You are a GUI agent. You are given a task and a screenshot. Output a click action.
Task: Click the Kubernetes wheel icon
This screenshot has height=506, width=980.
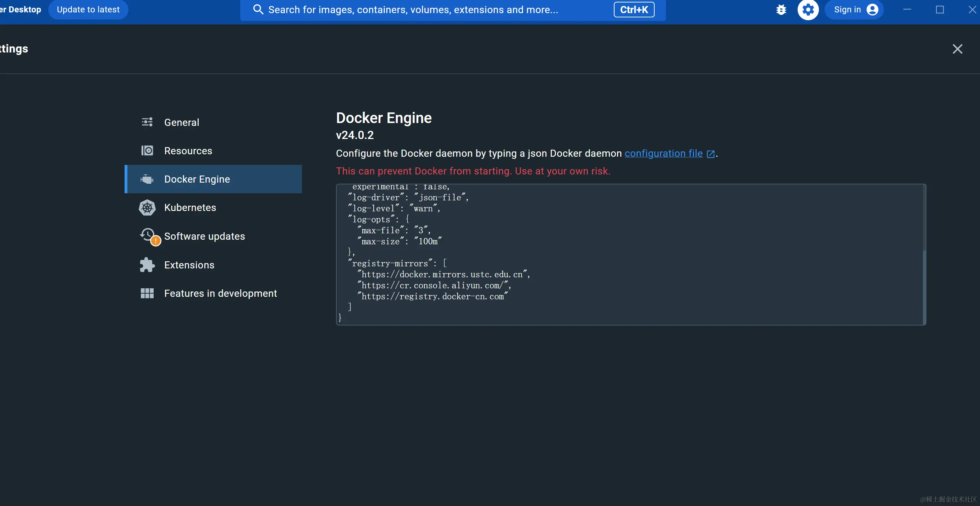pyautogui.click(x=147, y=207)
